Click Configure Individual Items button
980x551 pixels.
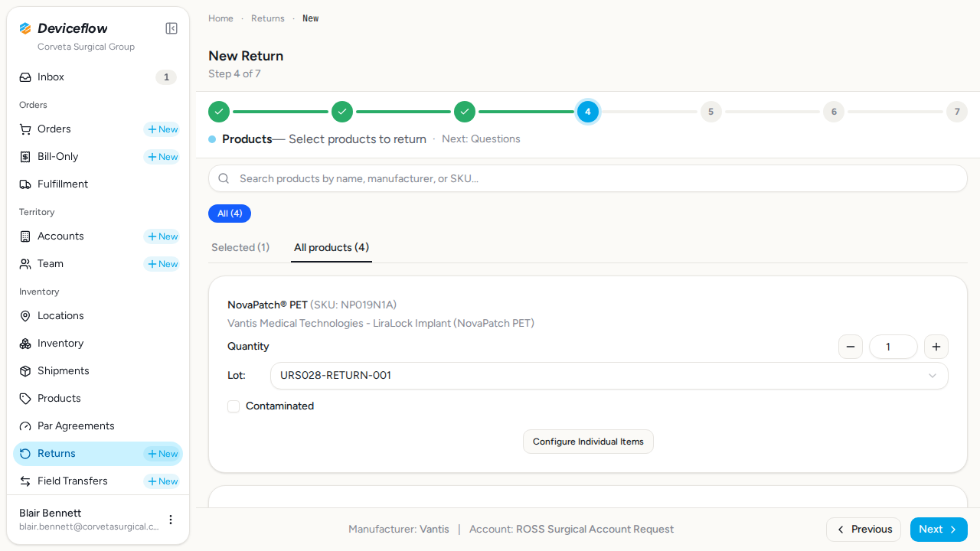pos(588,442)
